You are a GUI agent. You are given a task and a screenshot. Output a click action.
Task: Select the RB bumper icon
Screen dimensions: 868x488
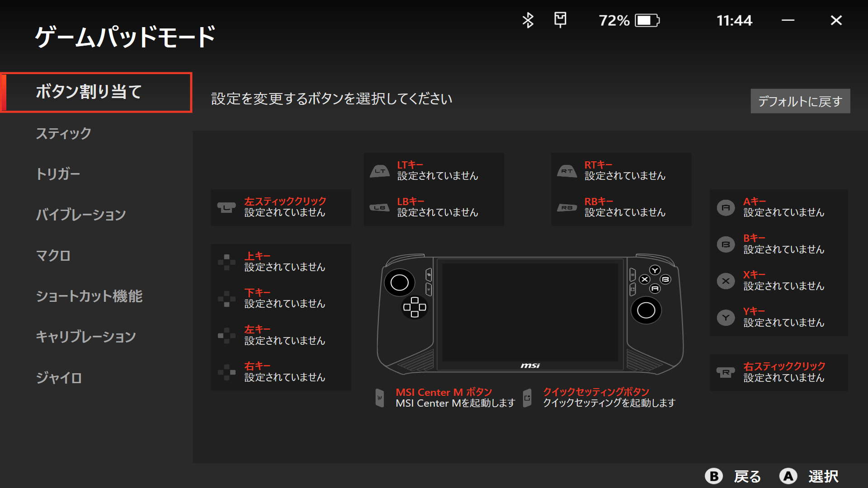[x=567, y=207]
